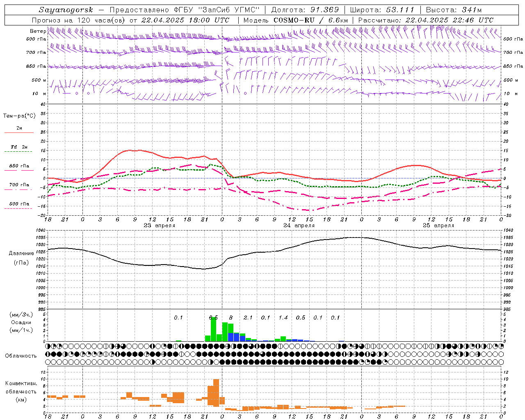The image size is (525, 420).
Task: Click the date label '23 апреля'
Action: [x=160, y=225]
